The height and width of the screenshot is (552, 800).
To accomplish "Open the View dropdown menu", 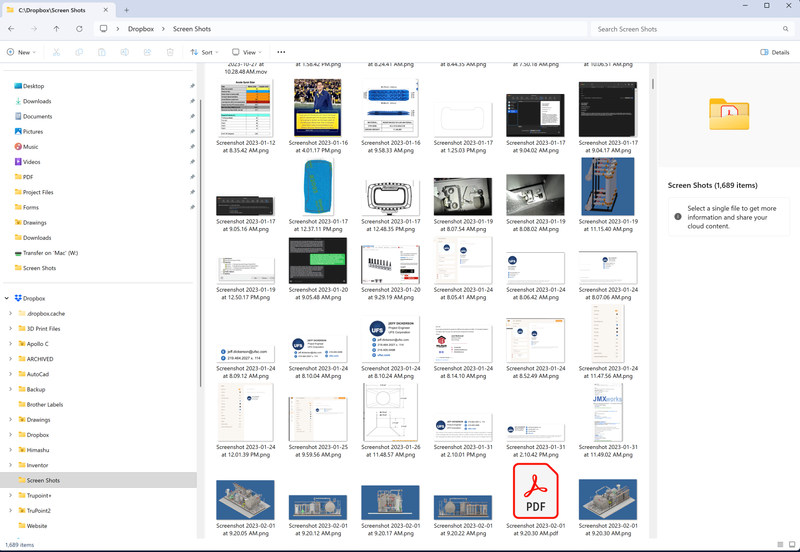I will coord(246,52).
